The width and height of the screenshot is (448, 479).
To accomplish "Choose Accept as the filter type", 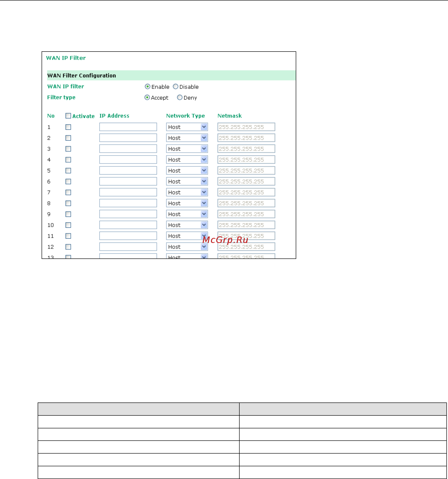I will coord(147,97).
